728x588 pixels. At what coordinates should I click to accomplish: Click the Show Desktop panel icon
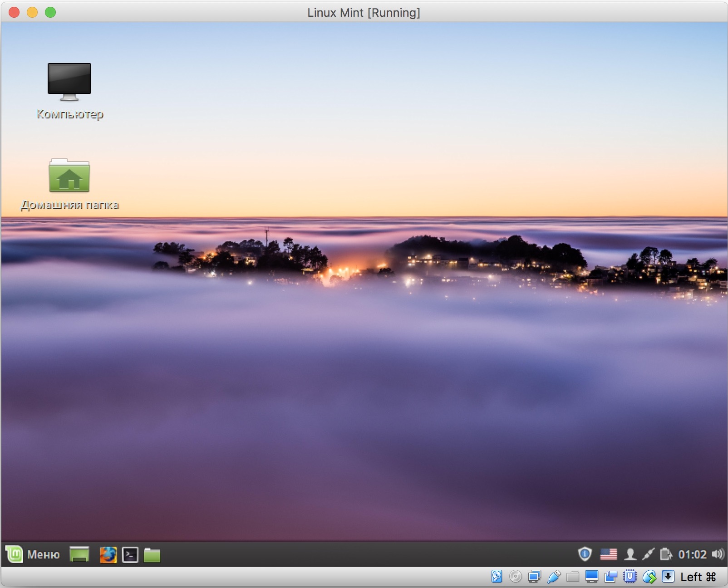pos(79,554)
